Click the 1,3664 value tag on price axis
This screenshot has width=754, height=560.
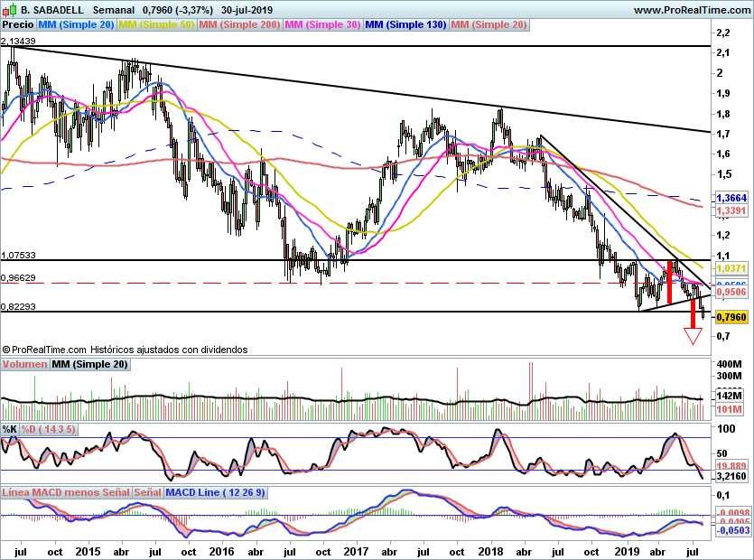click(731, 198)
